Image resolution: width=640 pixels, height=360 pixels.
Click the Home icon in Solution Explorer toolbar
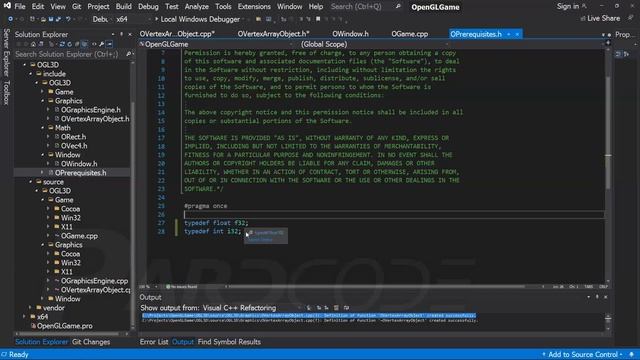point(33,44)
